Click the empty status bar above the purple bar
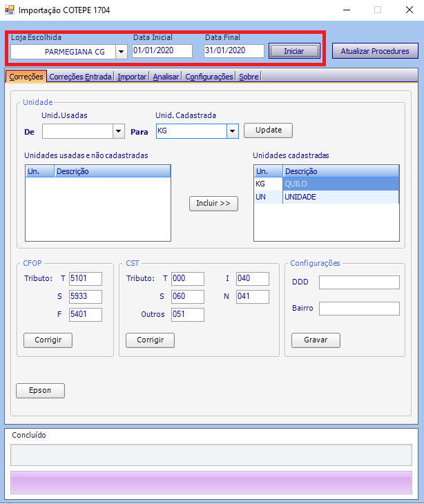 pos(211,455)
